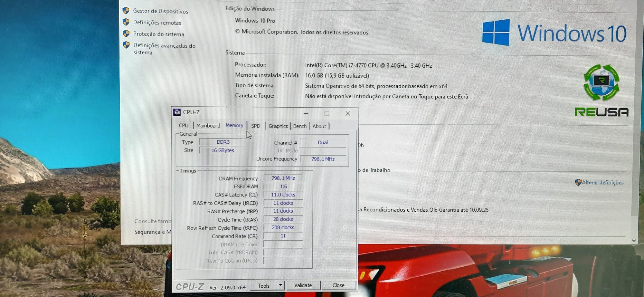Click tRCD value 11 clocks
The width and height of the screenshot is (644, 297).
coord(283,203)
